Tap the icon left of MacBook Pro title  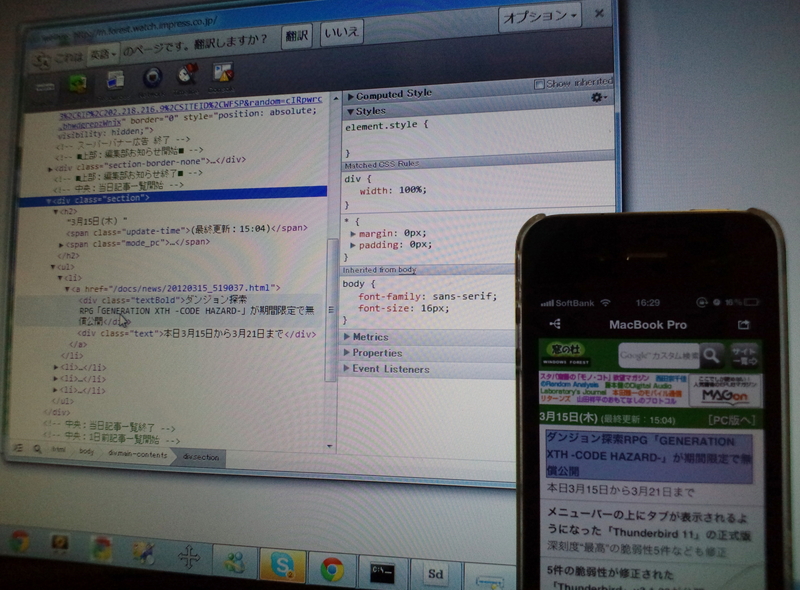(x=555, y=324)
